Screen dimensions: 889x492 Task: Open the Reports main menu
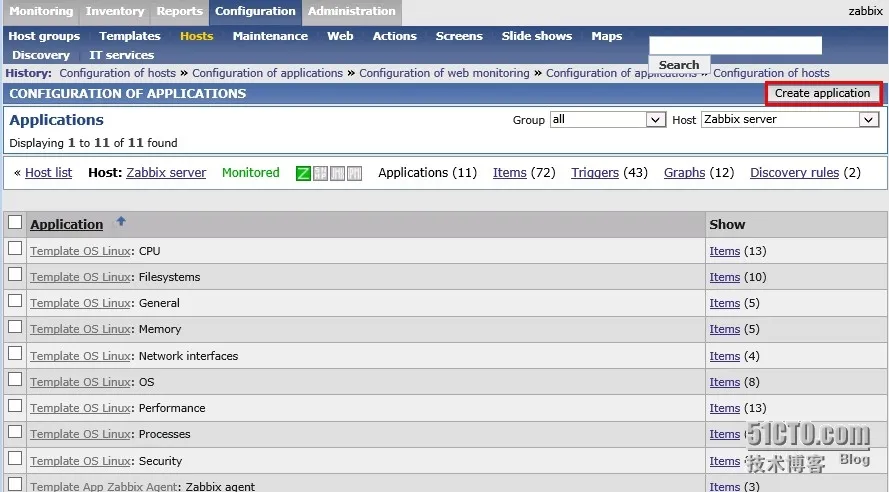[x=179, y=11]
